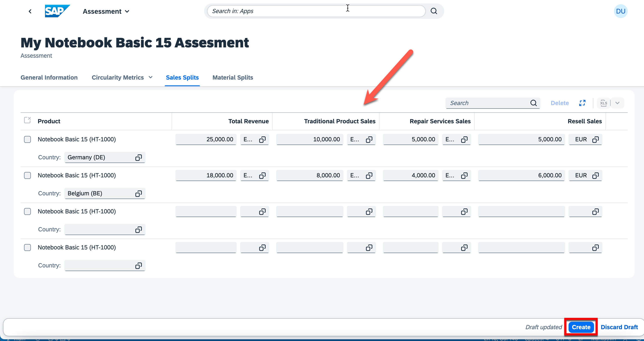Enter full screen mode for the table
Viewport: 644px width, 341px height.
(x=582, y=103)
